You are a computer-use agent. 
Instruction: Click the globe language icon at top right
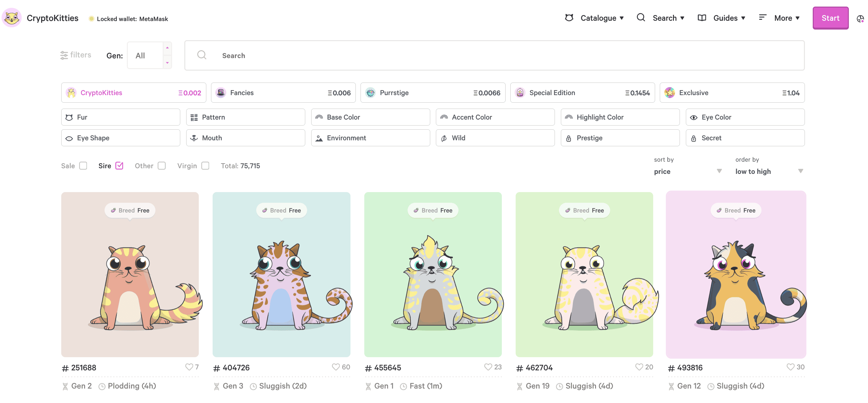pyautogui.click(x=860, y=19)
